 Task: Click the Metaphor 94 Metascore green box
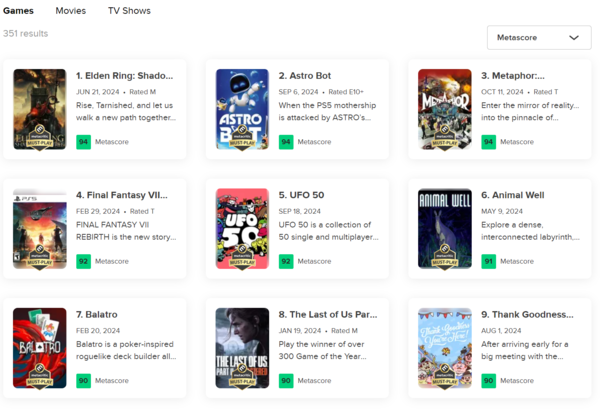[488, 142]
